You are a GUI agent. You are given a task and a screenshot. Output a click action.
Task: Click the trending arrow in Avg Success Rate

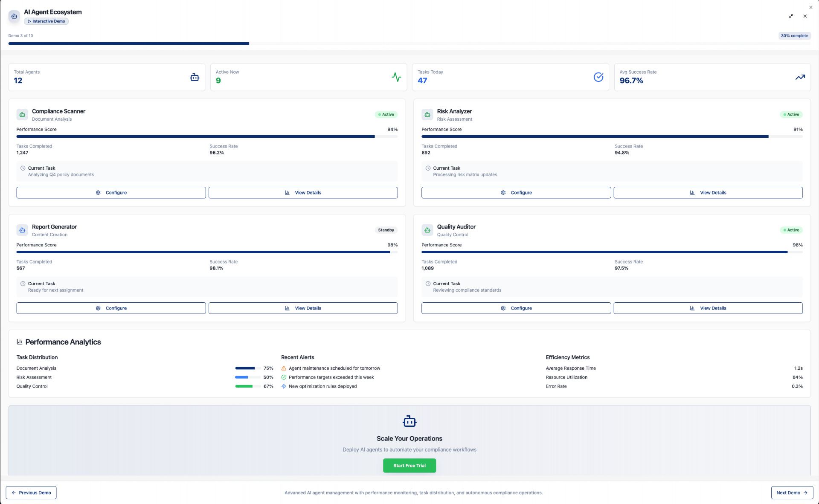800,77
